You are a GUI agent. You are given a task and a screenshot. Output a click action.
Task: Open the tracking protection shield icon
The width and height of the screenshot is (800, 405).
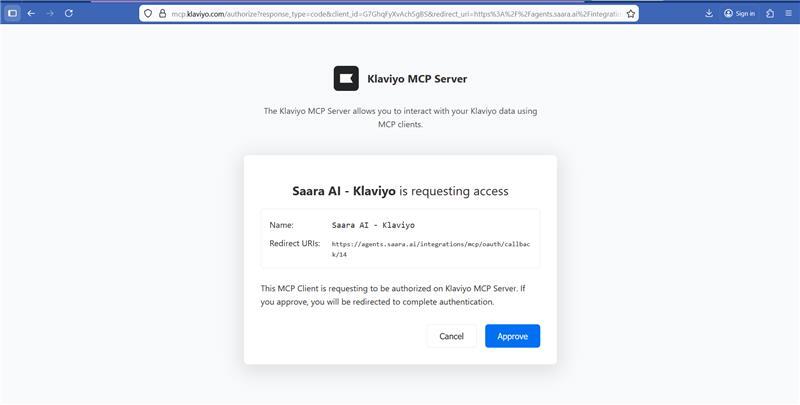pyautogui.click(x=148, y=14)
